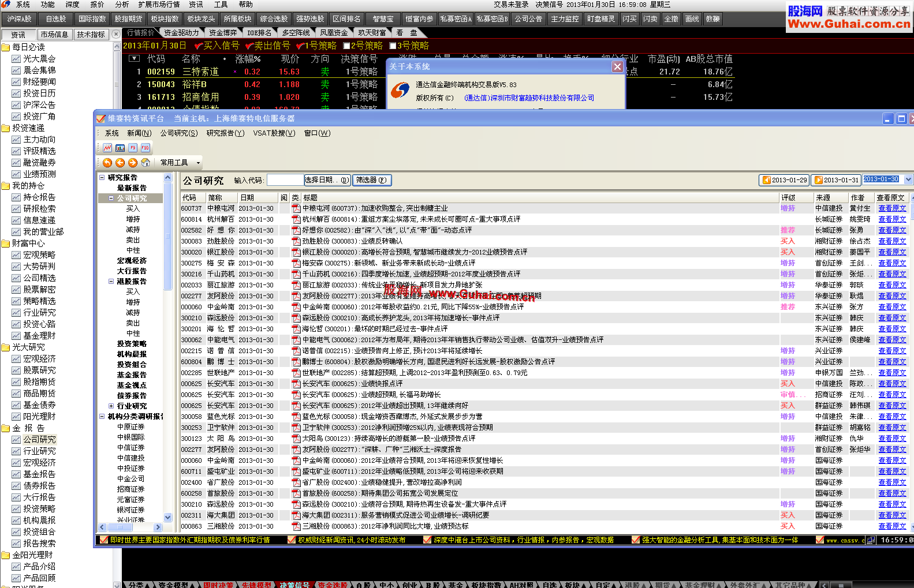Open PDF icon of 蓝色光标 (300058) report
Viewport: 914px width, 588px height.
(296, 417)
